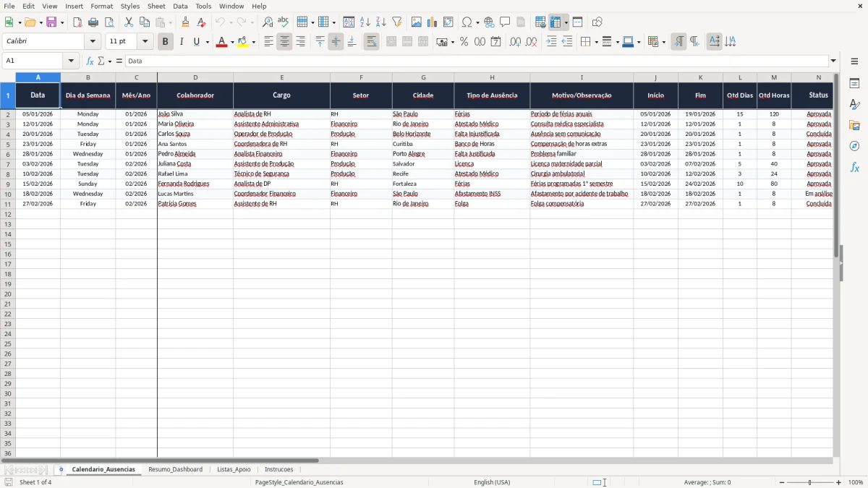Screen dimensions: 868x488
Task: Click the Copy icon
Action: click(145, 22)
